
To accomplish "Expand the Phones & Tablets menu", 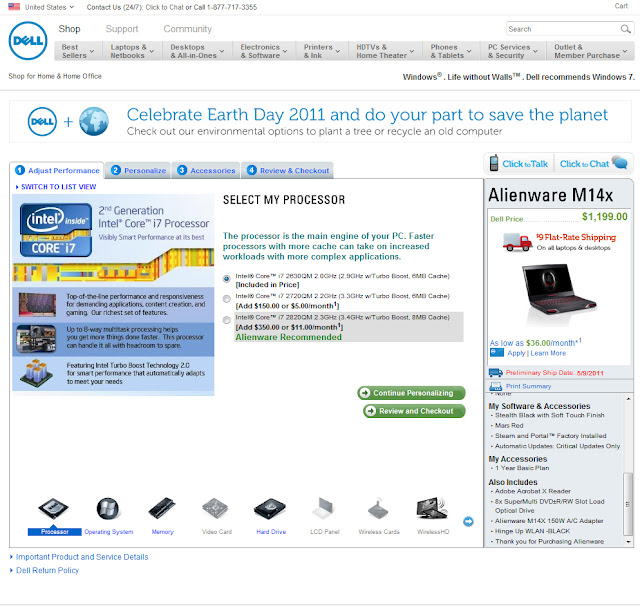I will 451,51.
